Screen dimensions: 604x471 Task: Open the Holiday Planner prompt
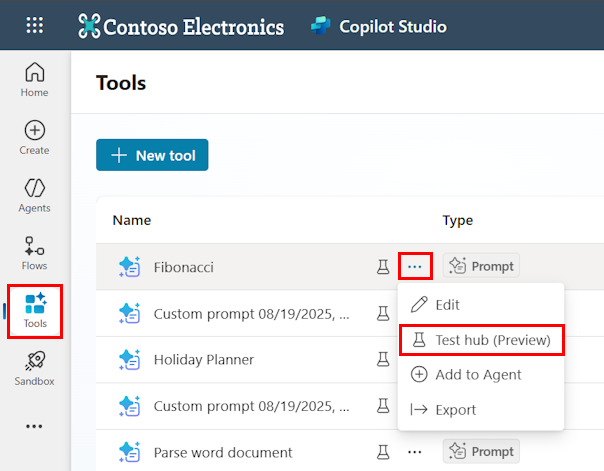pos(204,360)
